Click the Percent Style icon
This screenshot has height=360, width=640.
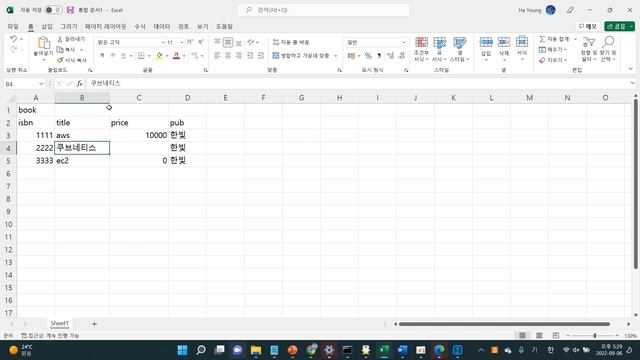(368, 56)
